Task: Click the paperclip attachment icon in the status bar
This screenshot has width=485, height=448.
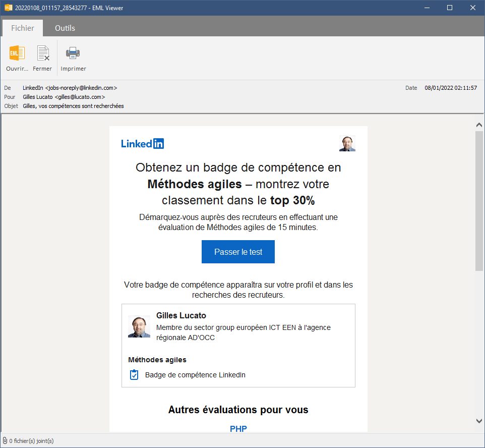Action: coord(5,440)
